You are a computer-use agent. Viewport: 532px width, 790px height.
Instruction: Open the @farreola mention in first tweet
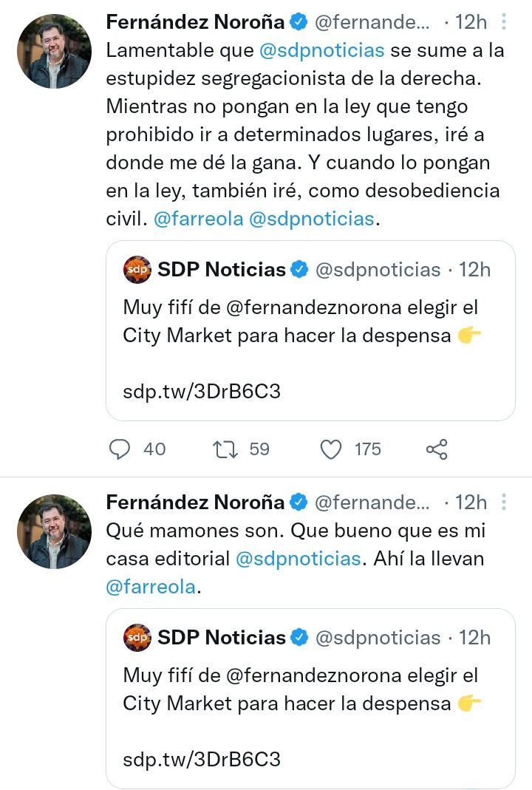pyautogui.click(x=198, y=219)
